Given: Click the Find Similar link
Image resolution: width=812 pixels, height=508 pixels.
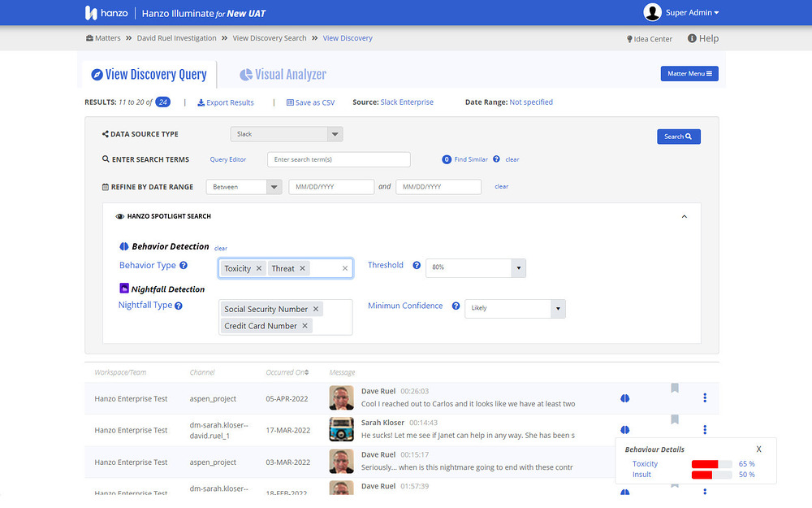Looking at the screenshot, I should [471, 159].
